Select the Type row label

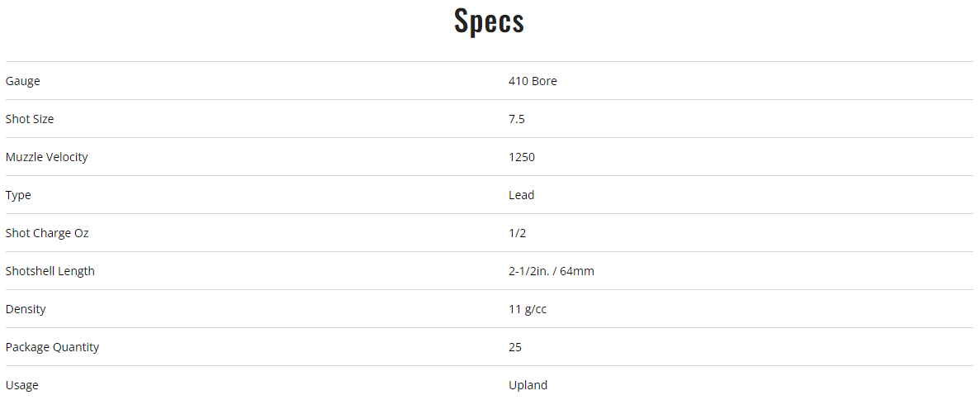point(18,195)
